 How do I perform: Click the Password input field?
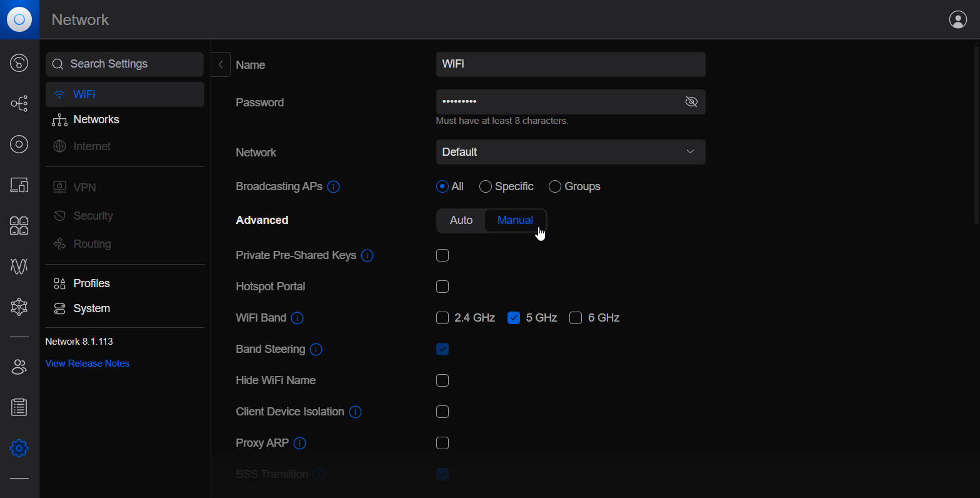click(x=571, y=102)
